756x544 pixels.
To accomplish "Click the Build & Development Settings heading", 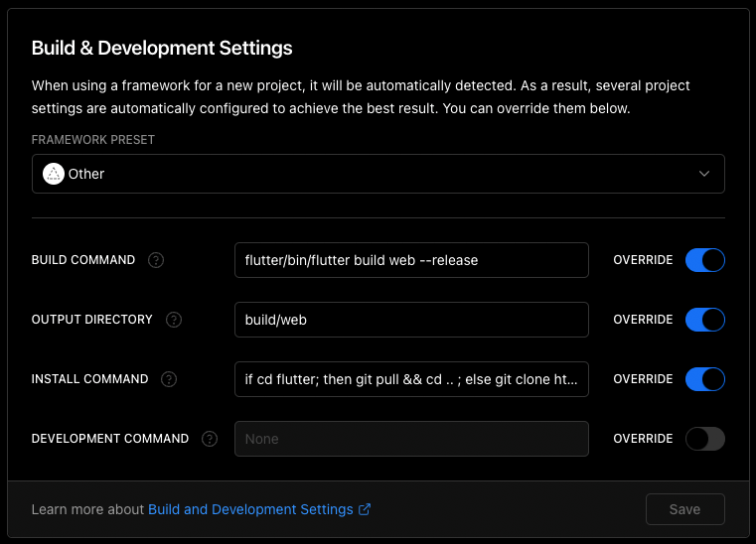I will pos(162,49).
